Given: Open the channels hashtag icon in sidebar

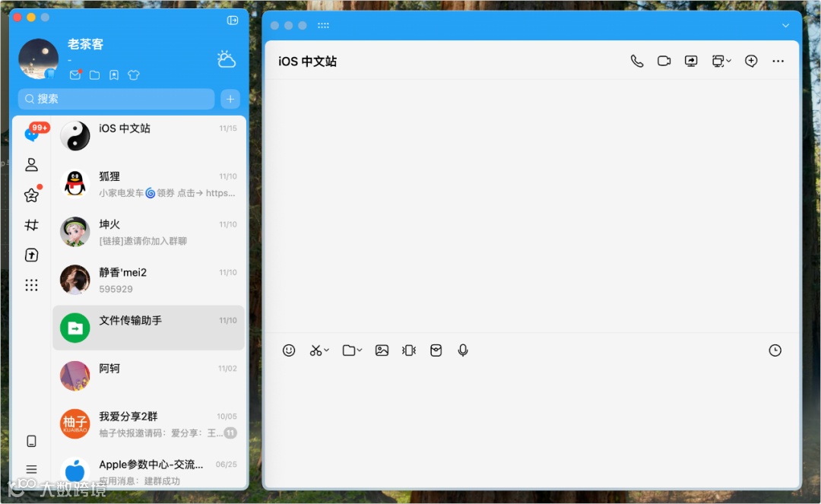Looking at the screenshot, I should (31, 225).
